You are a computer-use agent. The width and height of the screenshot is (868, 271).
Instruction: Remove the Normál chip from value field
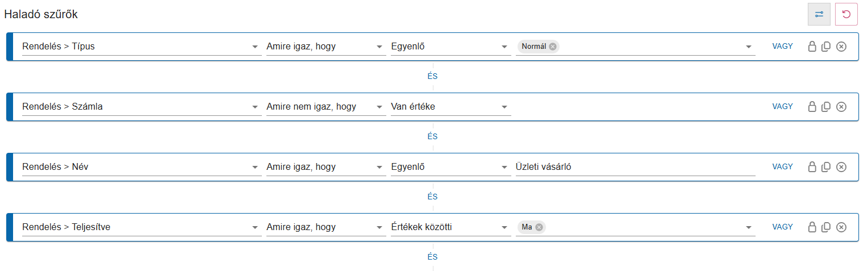pos(553,47)
